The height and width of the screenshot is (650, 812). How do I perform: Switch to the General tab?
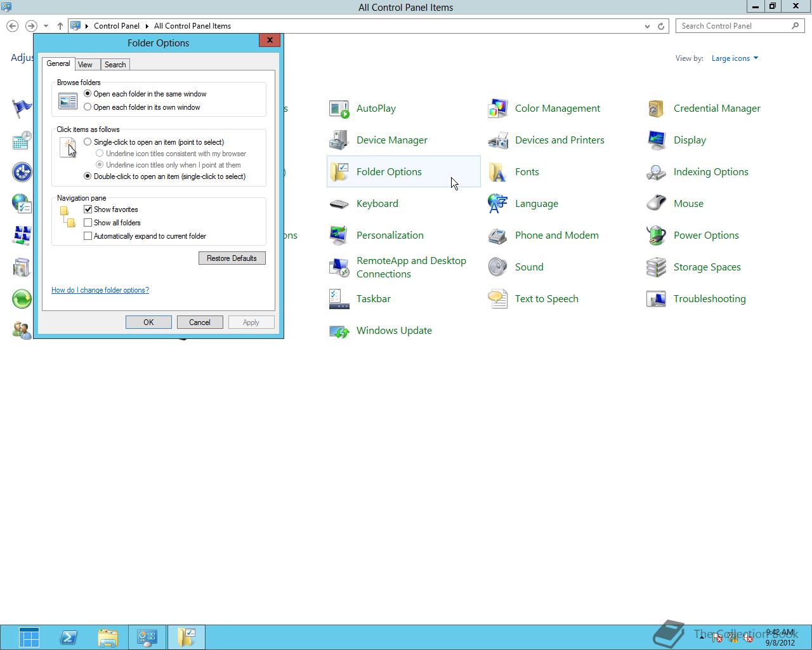(58, 63)
